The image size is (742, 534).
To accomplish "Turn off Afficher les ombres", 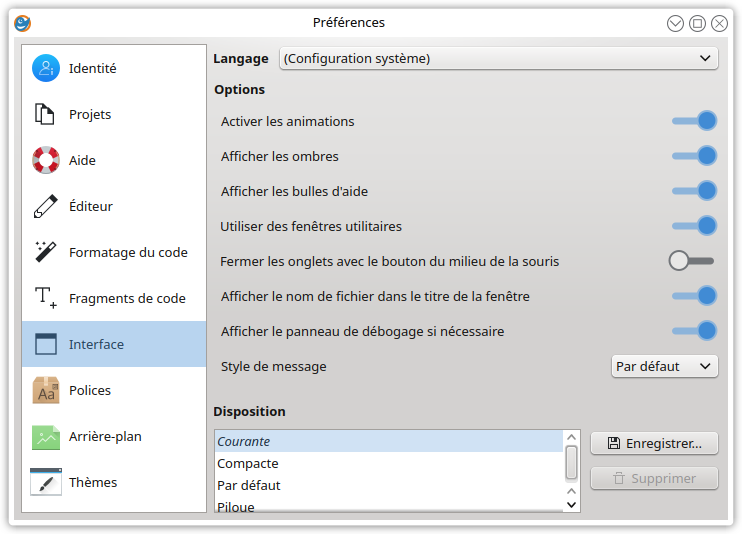I will tap(694, 156).
